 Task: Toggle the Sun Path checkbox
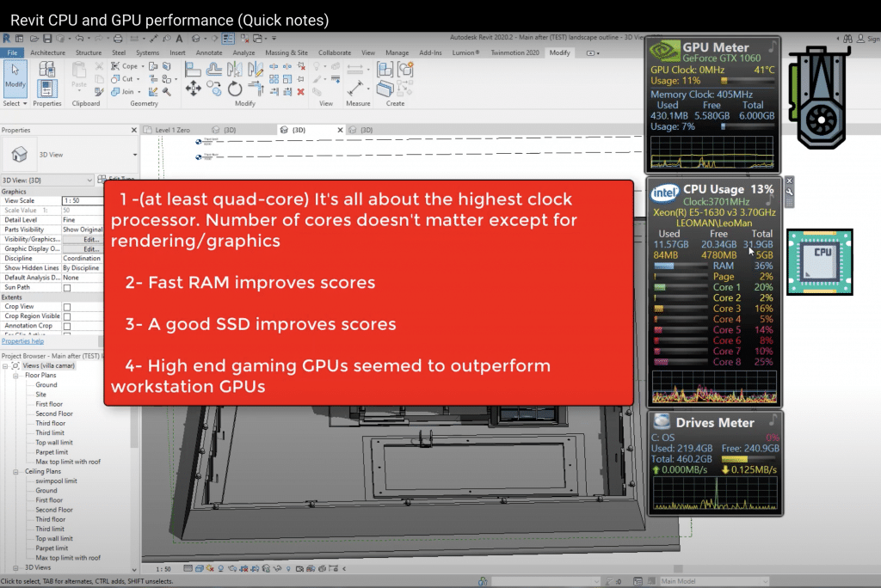[67, 287]
